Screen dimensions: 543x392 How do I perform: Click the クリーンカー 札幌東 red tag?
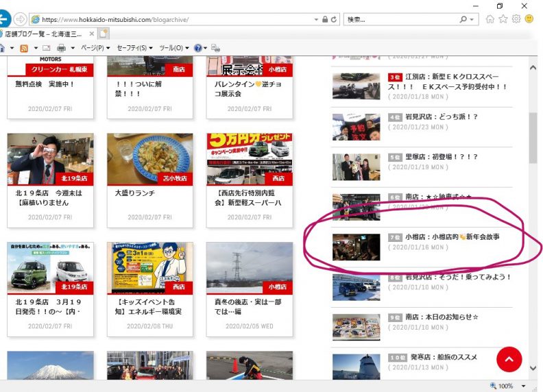(x=59, y=69)
